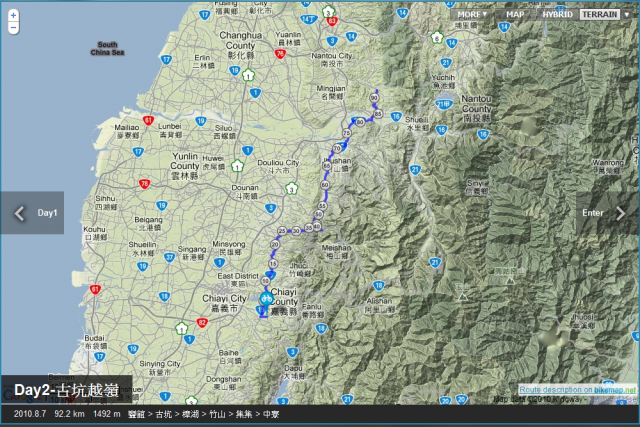Click the Mingjian town label

(x=331, y=92)
